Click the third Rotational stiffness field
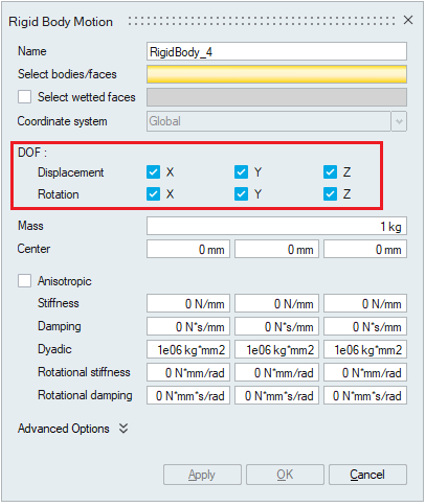This screenshot has height=503, width=425. point(365,372)
